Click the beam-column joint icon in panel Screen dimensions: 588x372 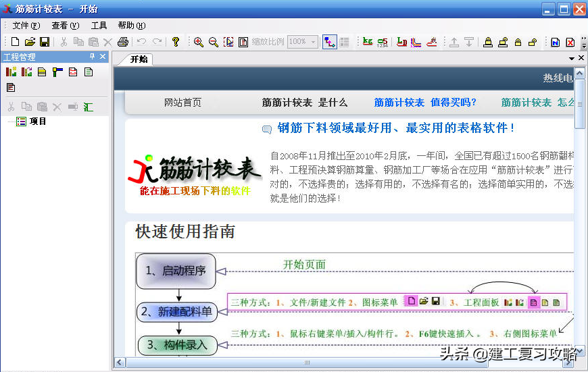pyautogui.click(x=57, y=72)
